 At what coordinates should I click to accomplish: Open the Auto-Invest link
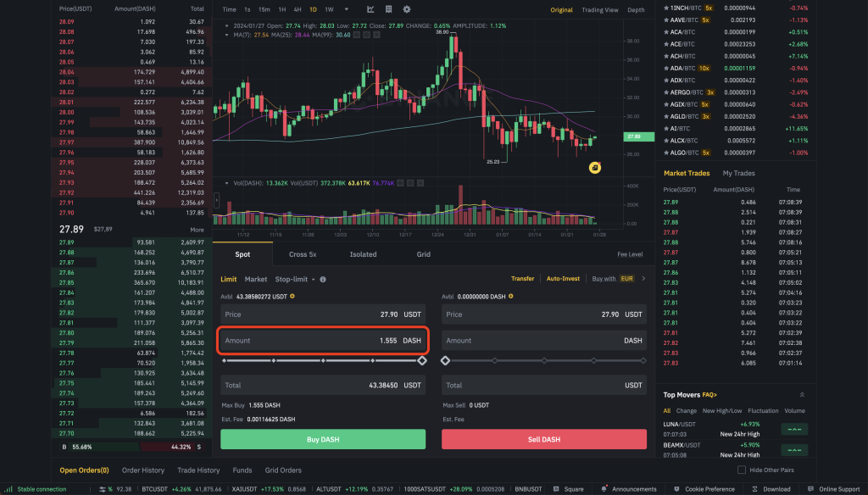click(563, 279)
